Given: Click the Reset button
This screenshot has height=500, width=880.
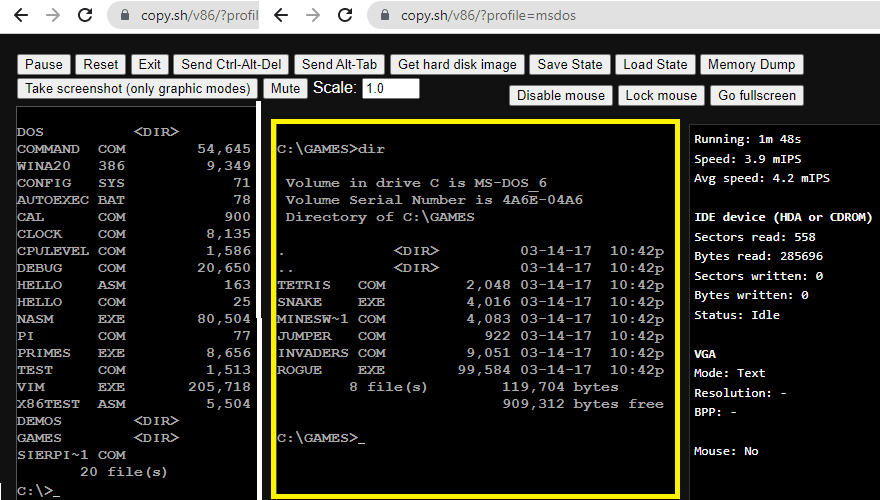Looking at the screenshot, I should [100, 64].
